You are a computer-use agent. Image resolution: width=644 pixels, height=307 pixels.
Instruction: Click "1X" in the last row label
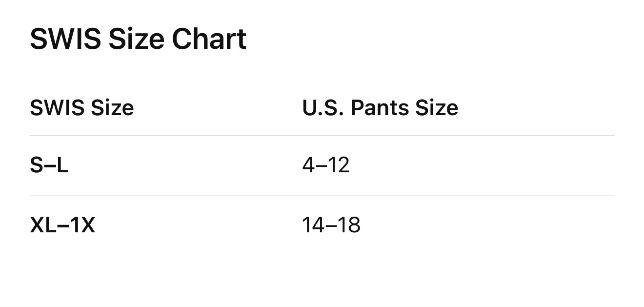[82, 225]
